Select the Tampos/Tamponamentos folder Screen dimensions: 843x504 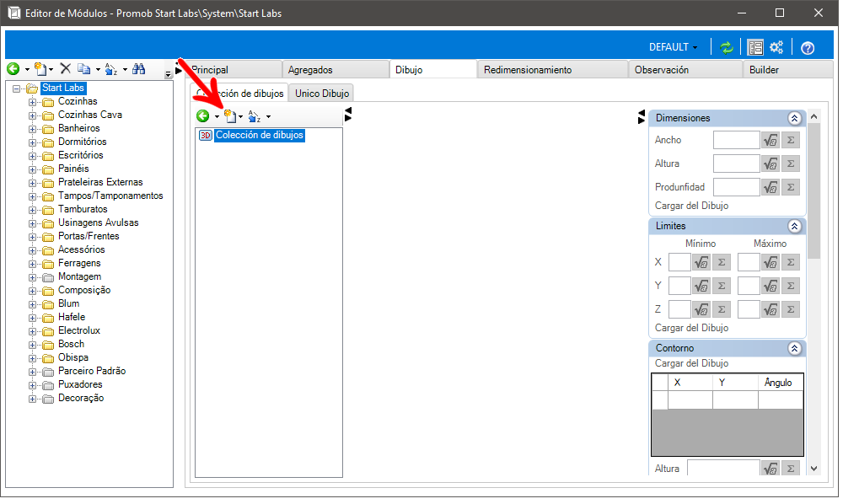110,196
